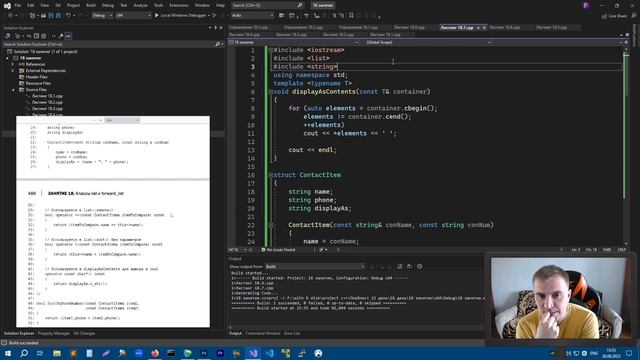Open the Help menu

220,5
